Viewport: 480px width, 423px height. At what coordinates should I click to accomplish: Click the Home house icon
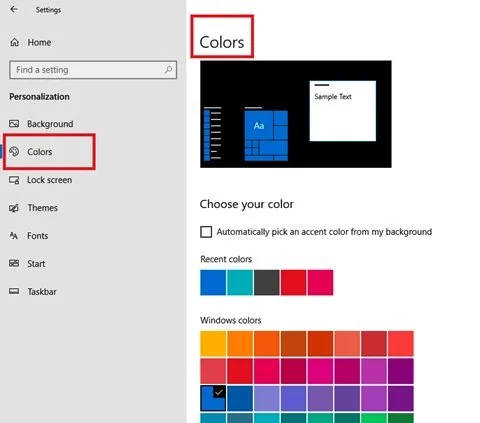[14, 42]
